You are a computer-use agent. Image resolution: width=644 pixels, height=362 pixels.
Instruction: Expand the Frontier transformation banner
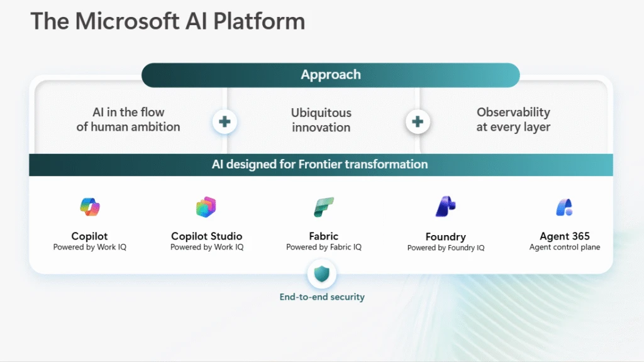pos(322,164)
